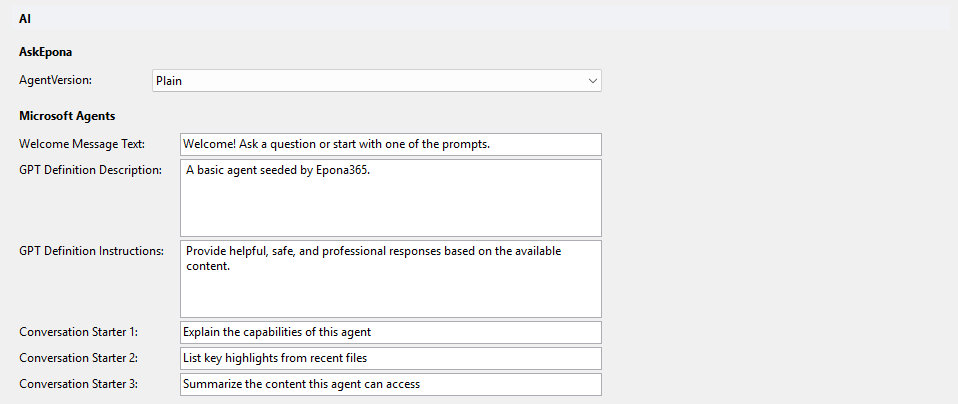This screenshot has height=404, width=958.
Task: Click the AskEpona heading
Action: (x=46, y=52)
